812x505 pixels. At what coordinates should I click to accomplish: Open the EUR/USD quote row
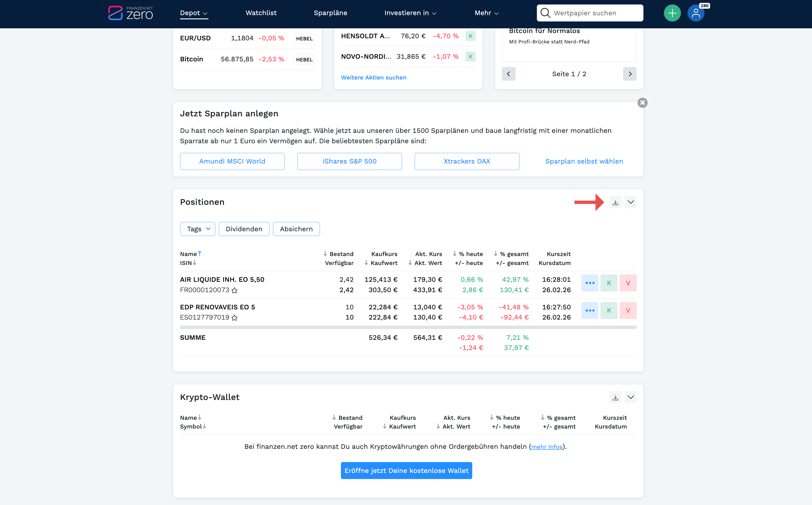click(x=247, y=38)
